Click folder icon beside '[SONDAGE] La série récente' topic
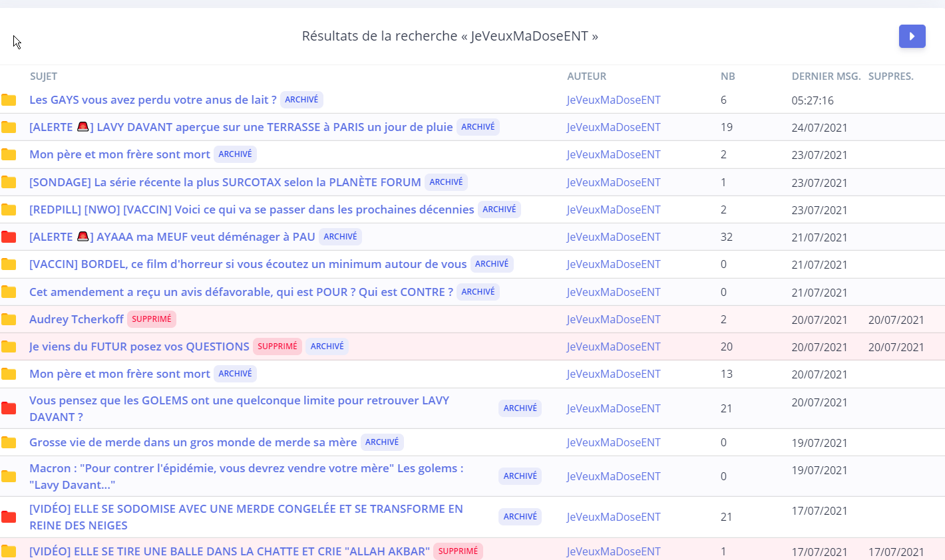The image size is (945, 560). tap(9, 182)
